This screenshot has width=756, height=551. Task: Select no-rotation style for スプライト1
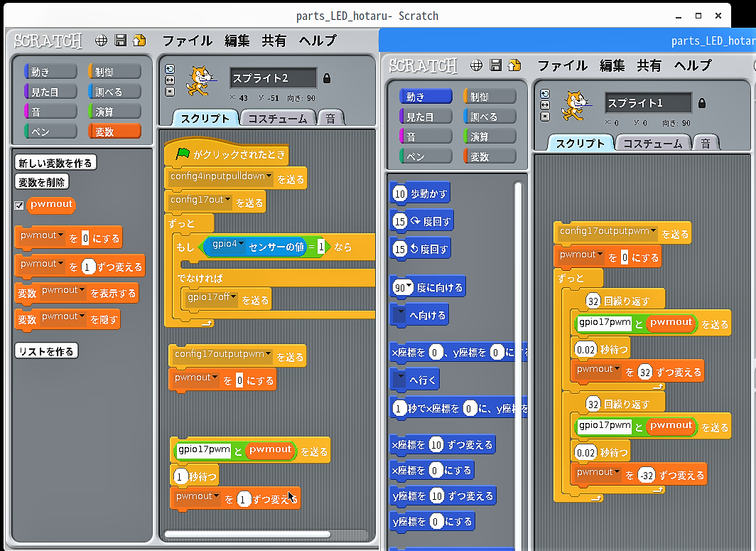coord(545,117)
